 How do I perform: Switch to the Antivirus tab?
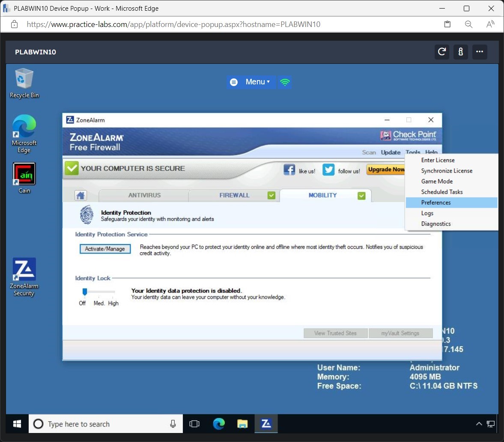click(x=143, y=195)
